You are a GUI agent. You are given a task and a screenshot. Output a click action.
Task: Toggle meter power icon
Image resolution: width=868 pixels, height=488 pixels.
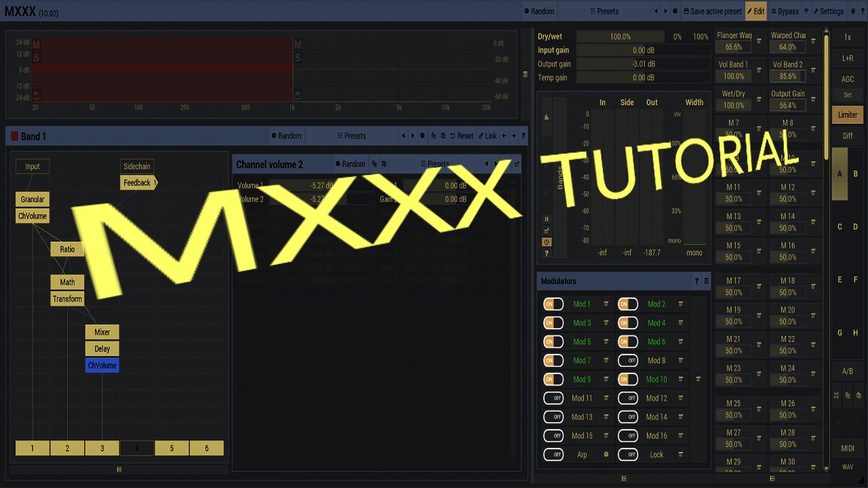(547, 242)
